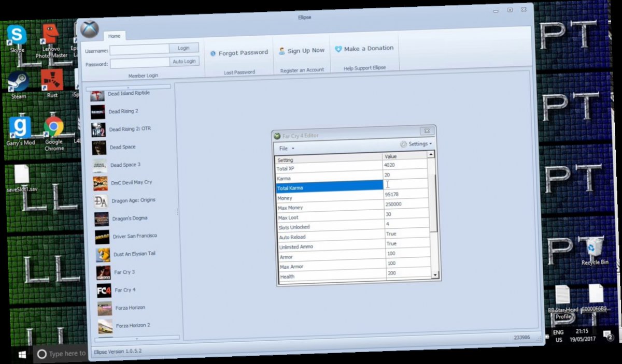Click the Ellipse Version 1.0.5.2 status text
The width and height of the screenshot is (622, 364).
point(118,352)
